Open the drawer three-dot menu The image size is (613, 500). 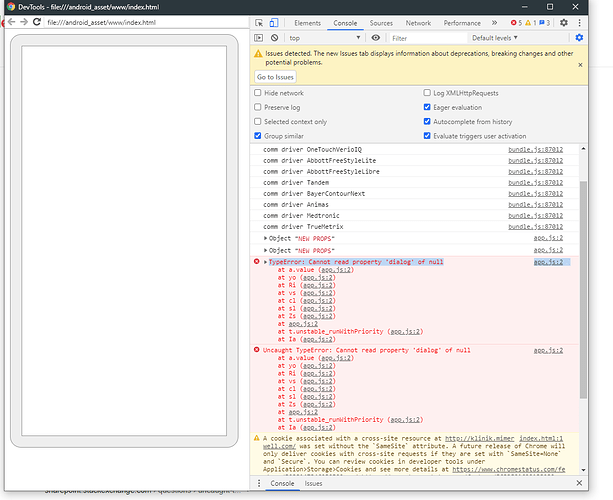point(259,484)
